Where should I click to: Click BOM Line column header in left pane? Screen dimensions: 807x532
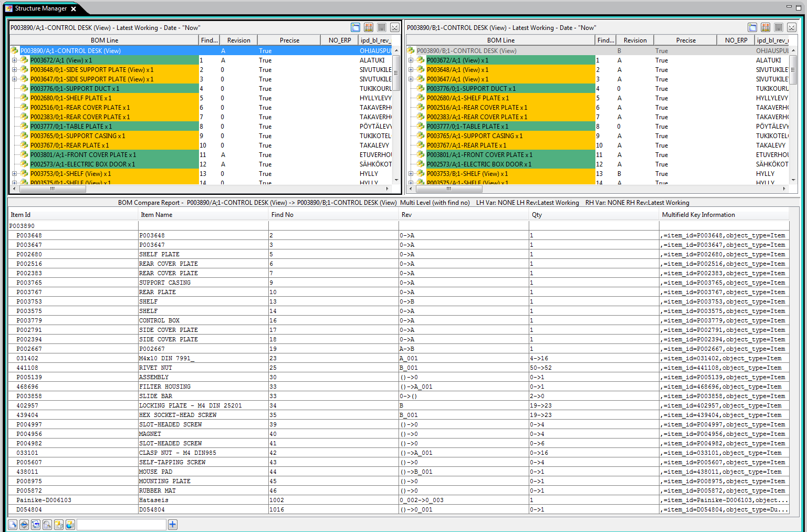[104, 40]
